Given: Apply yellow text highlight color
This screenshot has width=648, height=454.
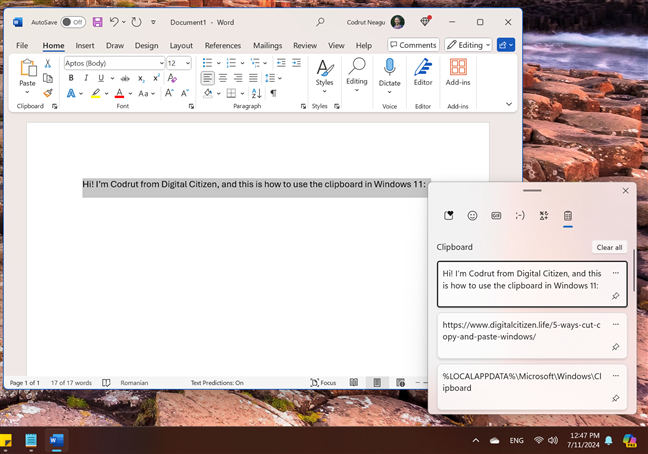Looking at the screenshot, I should [95, 93].
